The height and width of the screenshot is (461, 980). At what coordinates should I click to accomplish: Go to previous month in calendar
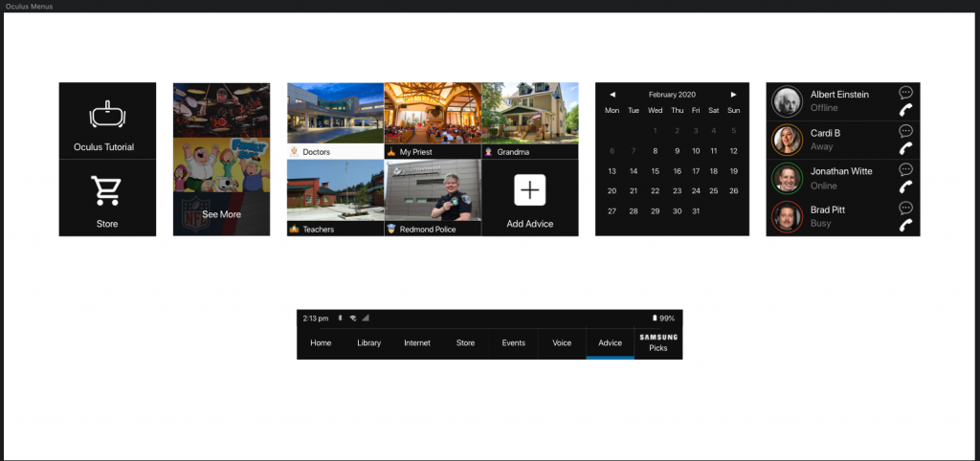(x=612, y=95)
